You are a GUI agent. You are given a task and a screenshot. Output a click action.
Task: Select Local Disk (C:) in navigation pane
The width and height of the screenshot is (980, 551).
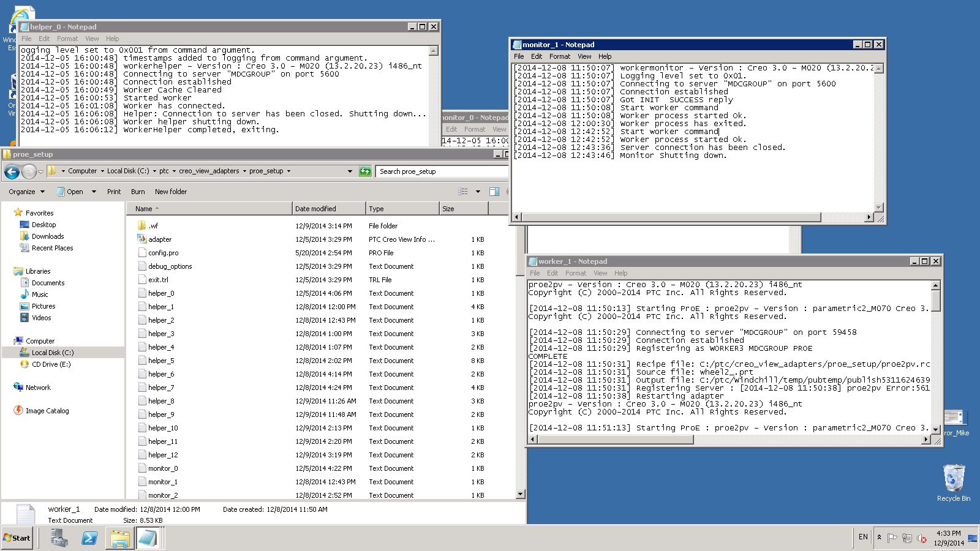coord(52,353)
